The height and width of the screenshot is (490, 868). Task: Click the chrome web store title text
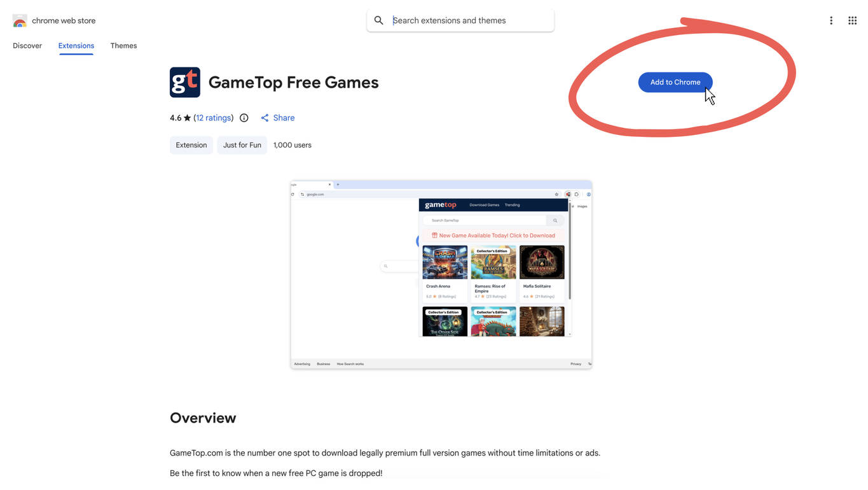(x=64, y=20)
